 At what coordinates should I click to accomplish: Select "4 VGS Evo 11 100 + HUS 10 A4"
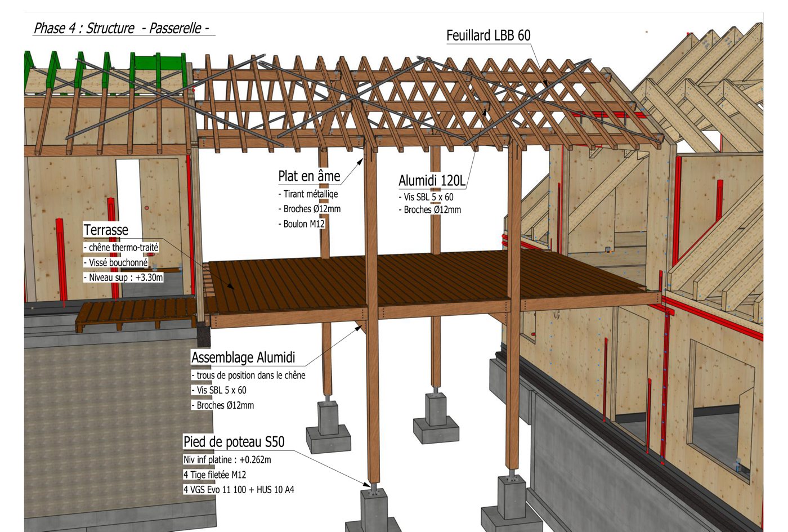(239, 490)
